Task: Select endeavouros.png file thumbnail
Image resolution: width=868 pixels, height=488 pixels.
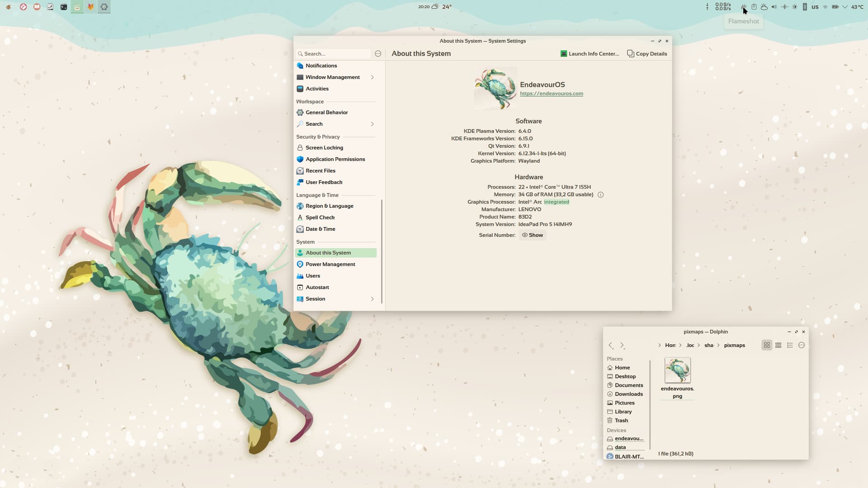Action: (677, 370)
